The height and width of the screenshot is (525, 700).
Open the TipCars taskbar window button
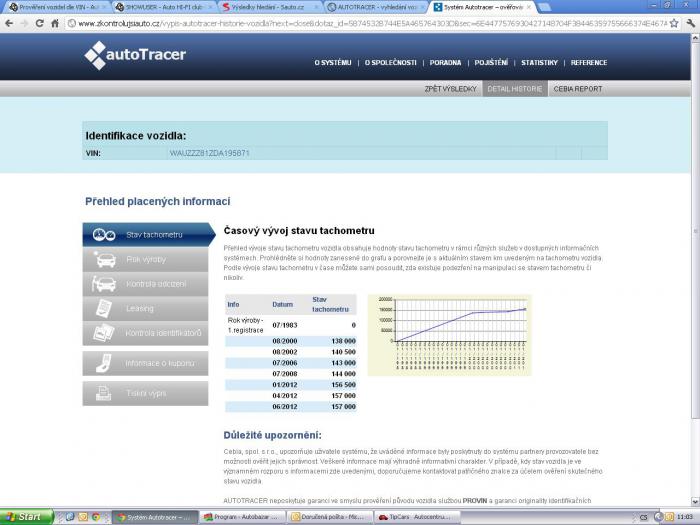(x=414, y=517)
